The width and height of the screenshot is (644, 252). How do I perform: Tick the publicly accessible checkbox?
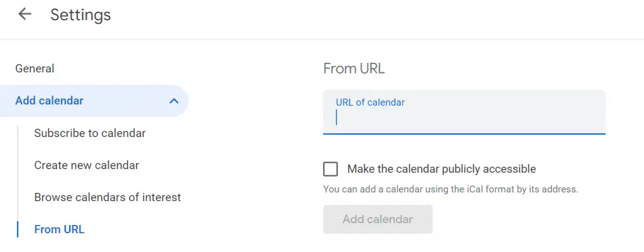pos(330,169)
